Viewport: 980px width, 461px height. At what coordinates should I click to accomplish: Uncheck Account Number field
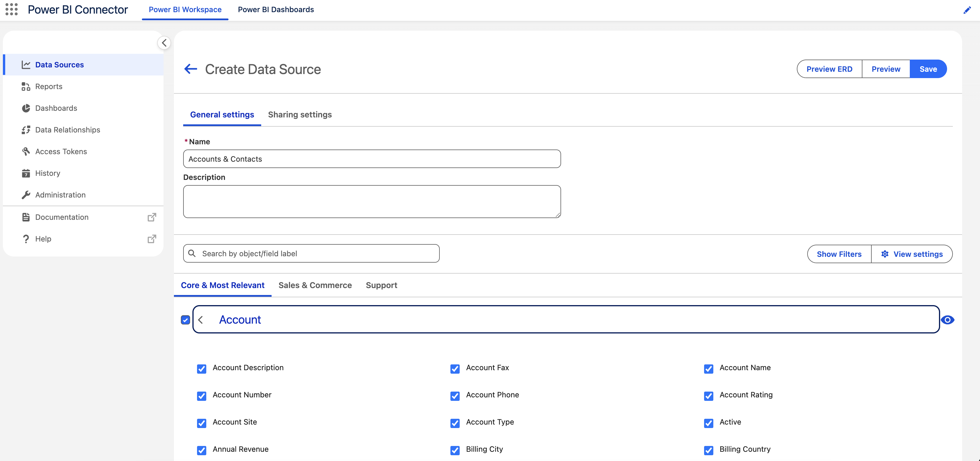pyautogui.click(x=202, y=396)
